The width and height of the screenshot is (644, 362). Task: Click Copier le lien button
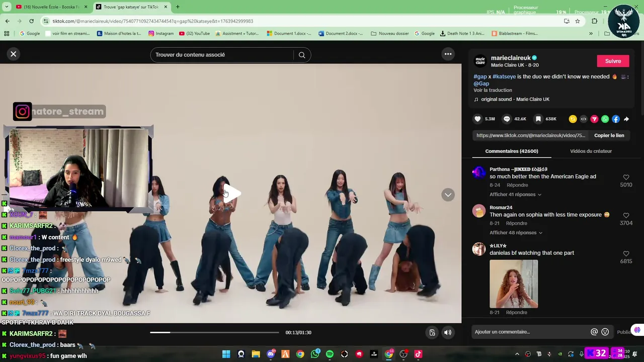pyautogui.click(x=609, y=135)
